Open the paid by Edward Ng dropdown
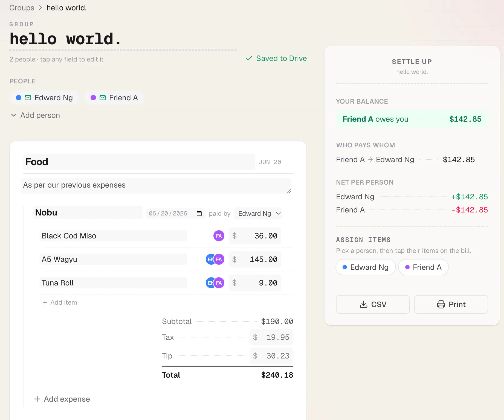Screen dimensions: 504x420 tap(258, 214)
